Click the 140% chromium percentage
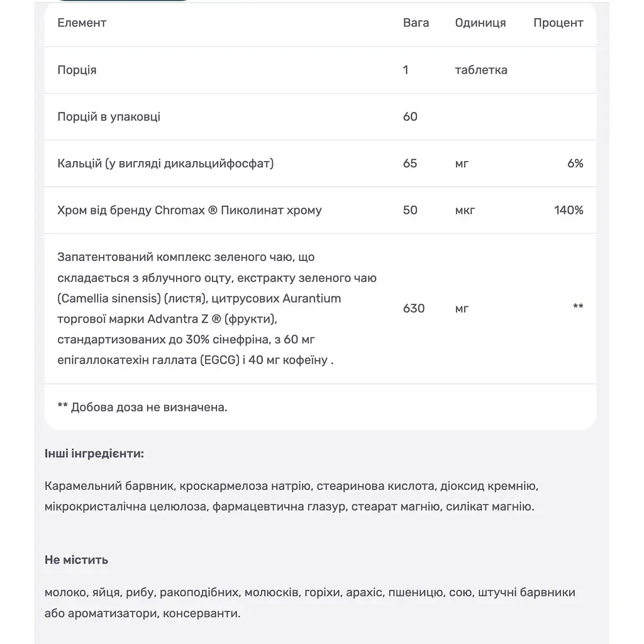 569,210
